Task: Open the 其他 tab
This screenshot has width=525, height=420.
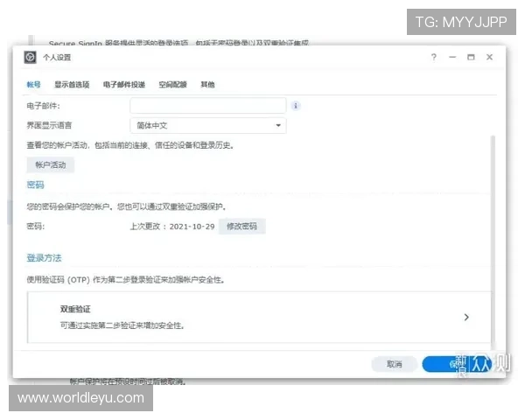Action: [207, 85]
